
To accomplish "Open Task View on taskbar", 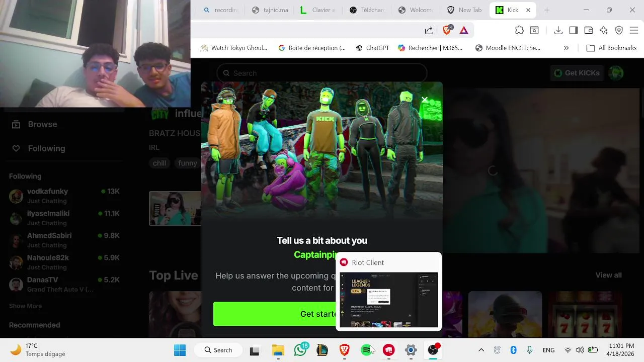I will click(255, 350).
